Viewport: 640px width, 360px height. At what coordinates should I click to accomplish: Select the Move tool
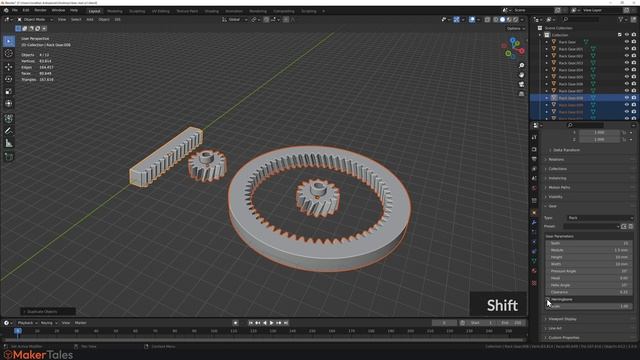(x=9, y=67)
